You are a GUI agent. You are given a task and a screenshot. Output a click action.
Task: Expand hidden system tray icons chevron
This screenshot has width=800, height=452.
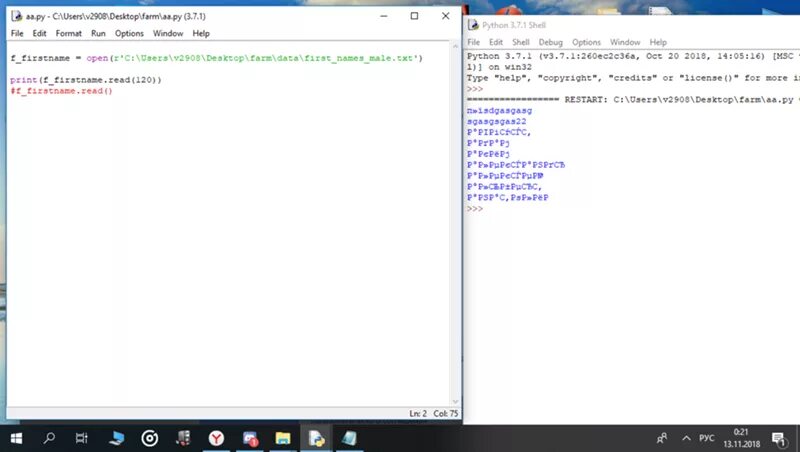(686, 438)
